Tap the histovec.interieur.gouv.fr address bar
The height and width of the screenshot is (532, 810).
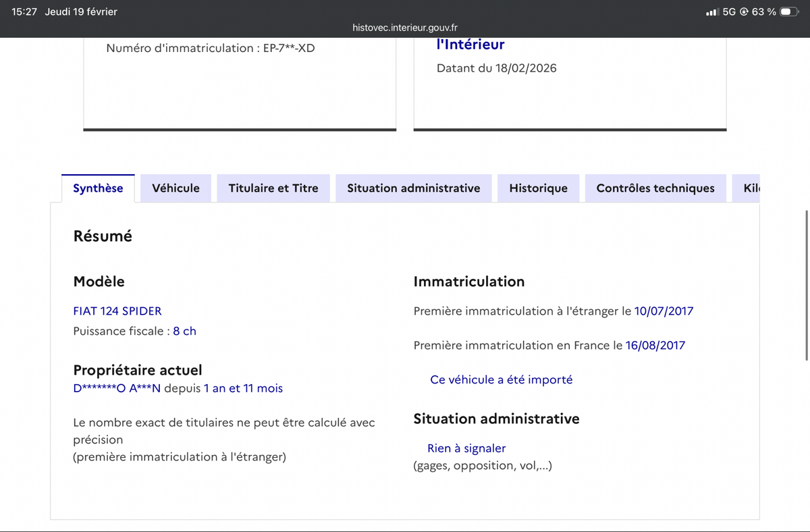click(x=405, y=28)
